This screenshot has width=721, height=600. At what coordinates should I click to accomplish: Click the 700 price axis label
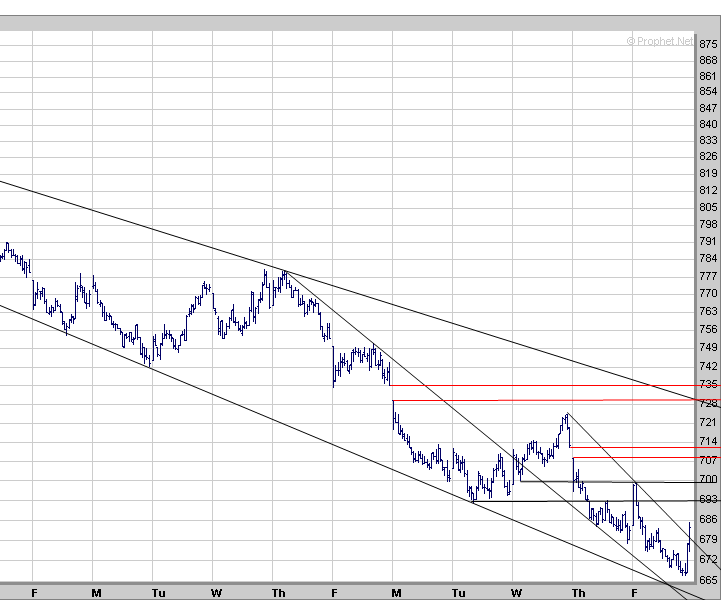(x=708, y=480)
